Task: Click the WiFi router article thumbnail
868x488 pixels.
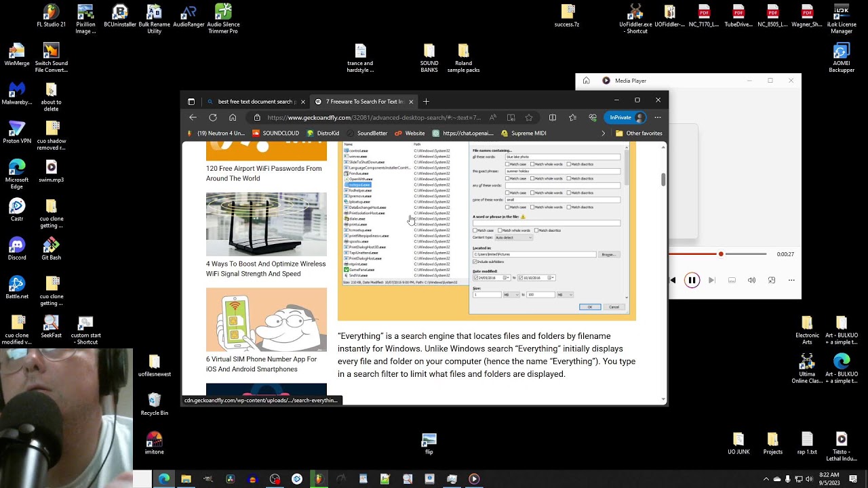Action: click(x=267, y=224)
